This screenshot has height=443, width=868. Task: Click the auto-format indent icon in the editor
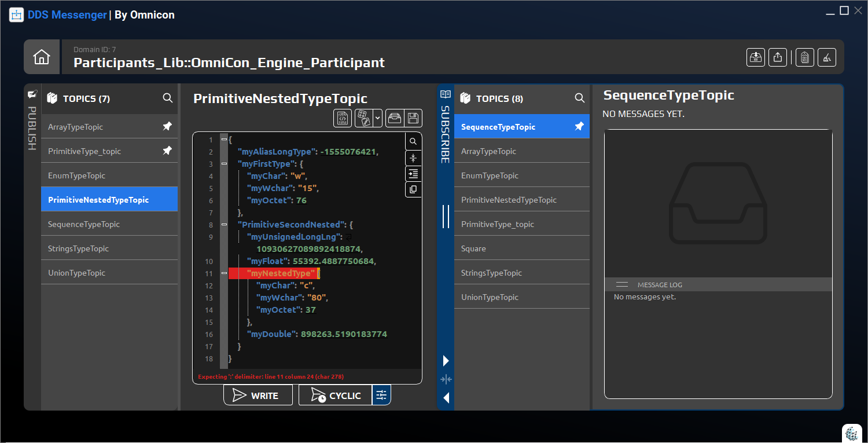(413, 173)
